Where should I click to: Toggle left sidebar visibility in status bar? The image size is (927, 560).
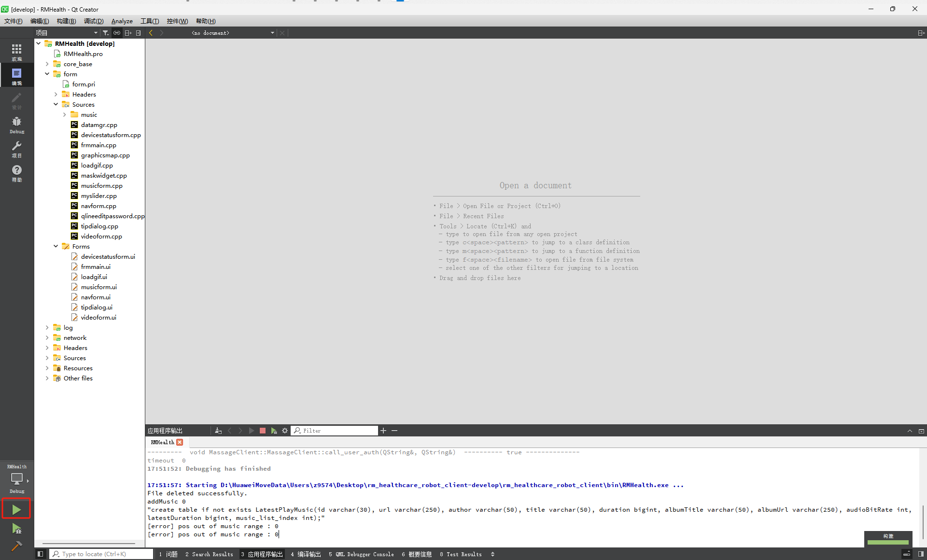(x=41, y=554)
